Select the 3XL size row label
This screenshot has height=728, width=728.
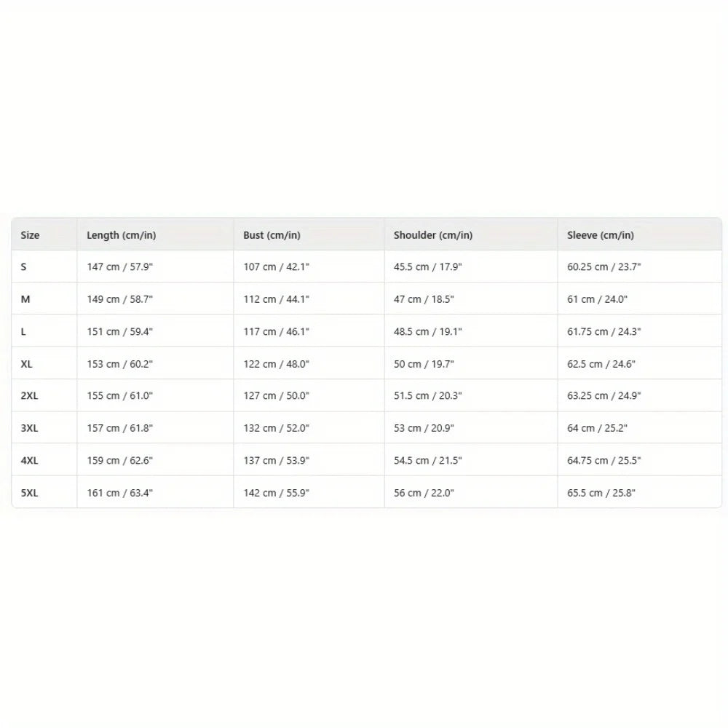pos(30,428)
